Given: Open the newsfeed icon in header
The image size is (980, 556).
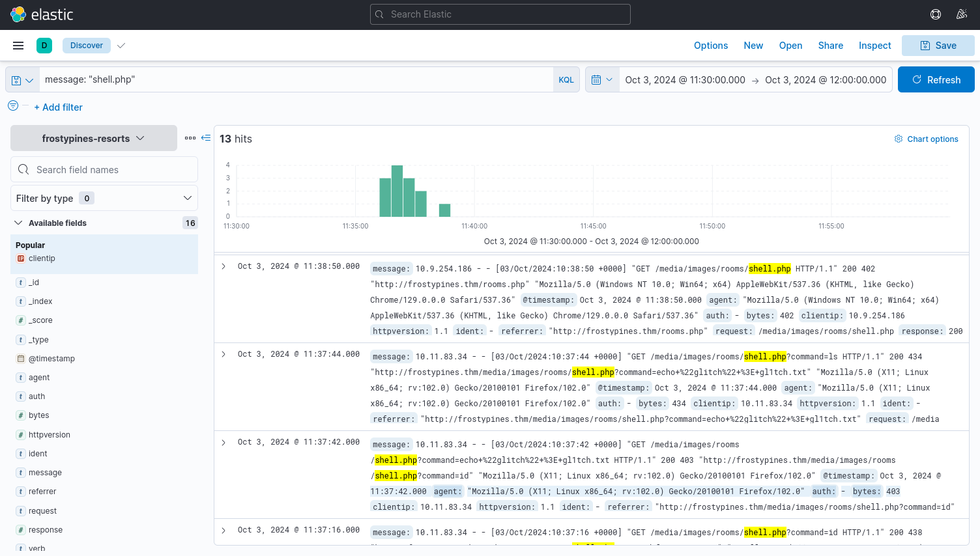Looking at the screenshot, I should (961, 14).
